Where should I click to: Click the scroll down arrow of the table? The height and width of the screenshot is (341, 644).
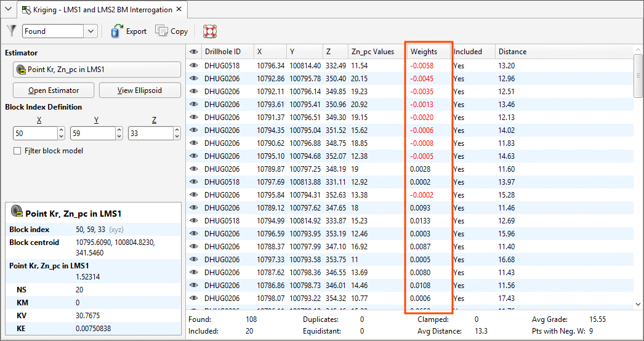pyautogui.click(x=638, y=304)
